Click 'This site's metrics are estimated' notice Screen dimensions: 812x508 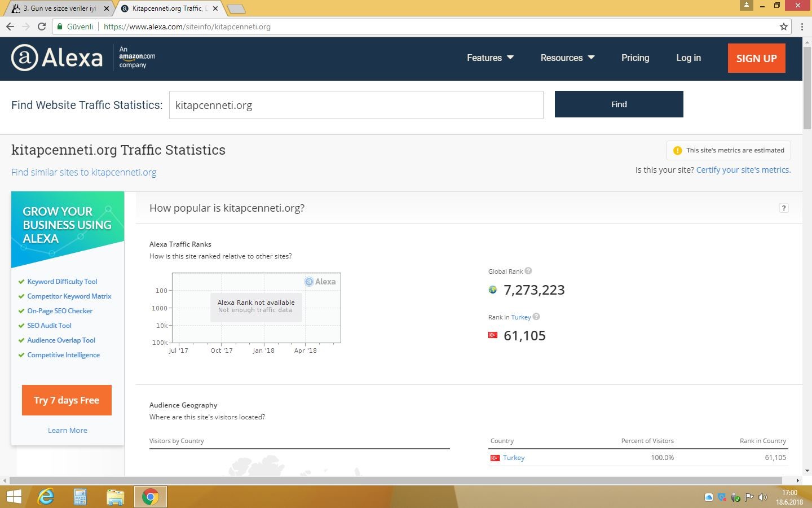(x=729, y=151)
